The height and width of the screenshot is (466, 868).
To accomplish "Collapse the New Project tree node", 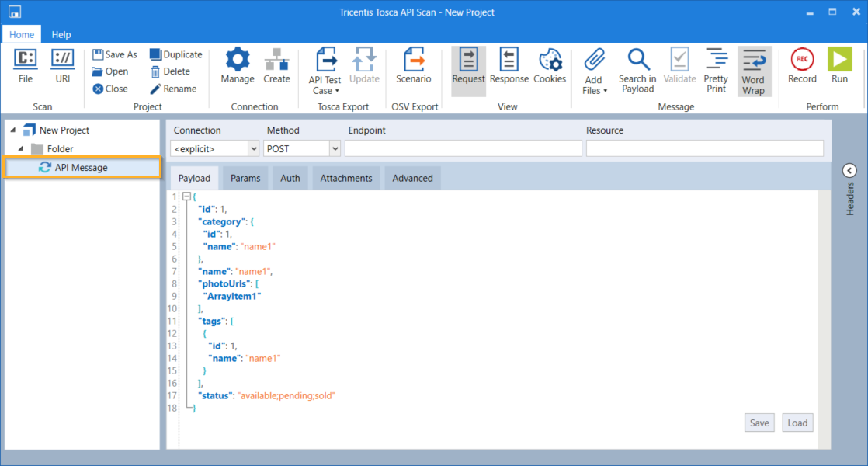I will click(13, 130).
